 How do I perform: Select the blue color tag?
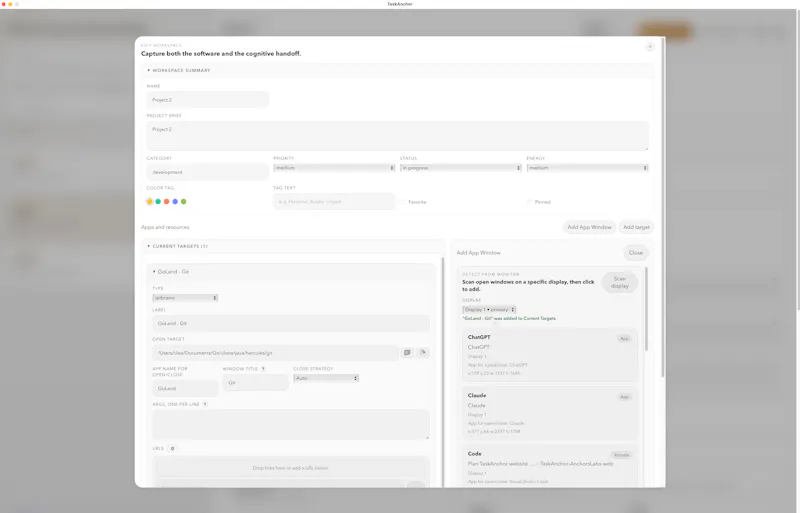175,202
